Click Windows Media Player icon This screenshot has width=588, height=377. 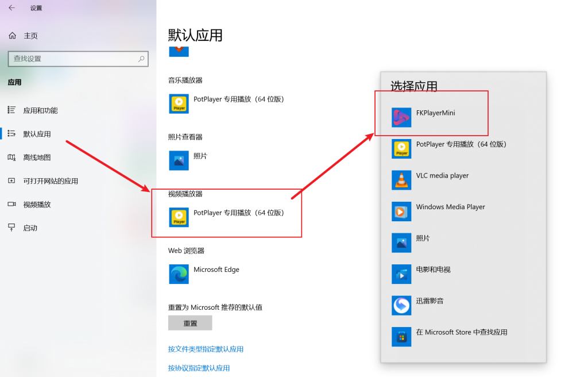(401, 211)
